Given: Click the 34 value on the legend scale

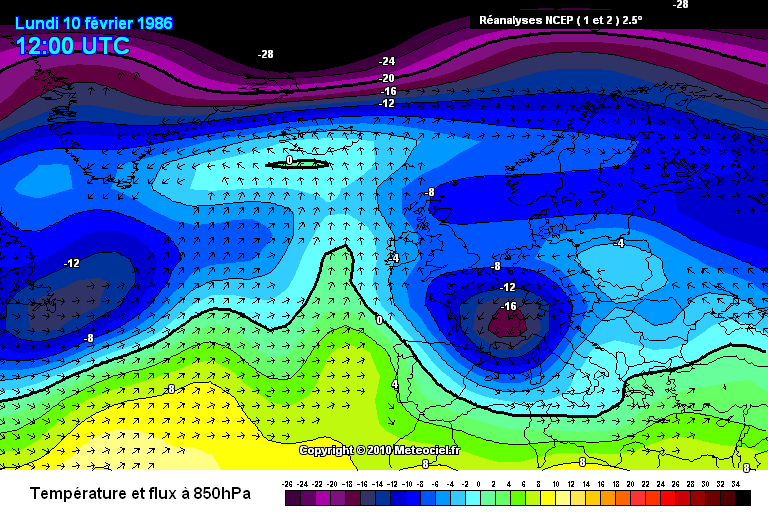Looking at the screenshot, I should point(735,484).
